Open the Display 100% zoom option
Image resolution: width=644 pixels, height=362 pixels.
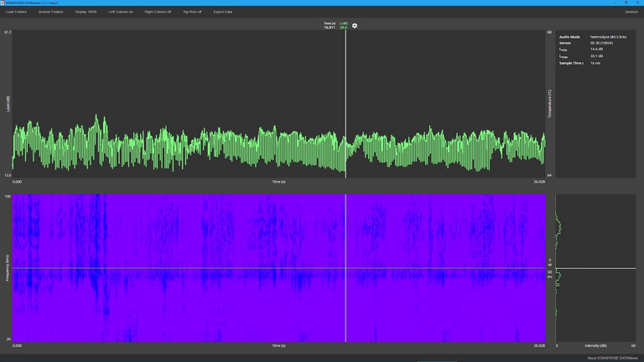coord(86,12)
